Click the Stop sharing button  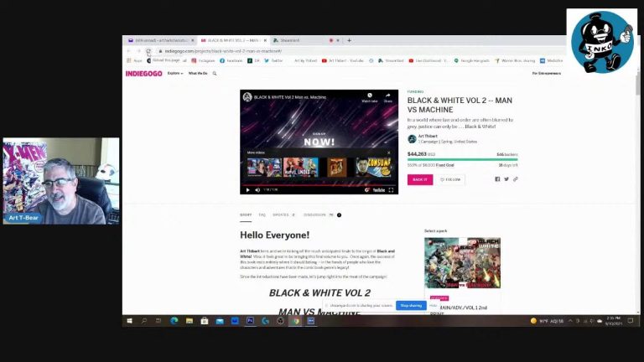pyautogui.click(x=409, y=305)
